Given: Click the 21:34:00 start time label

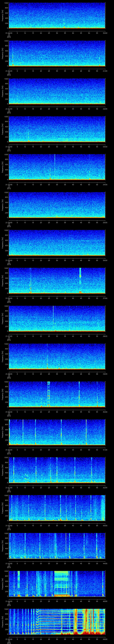Looking at the screenshot, I should (9, 223).
